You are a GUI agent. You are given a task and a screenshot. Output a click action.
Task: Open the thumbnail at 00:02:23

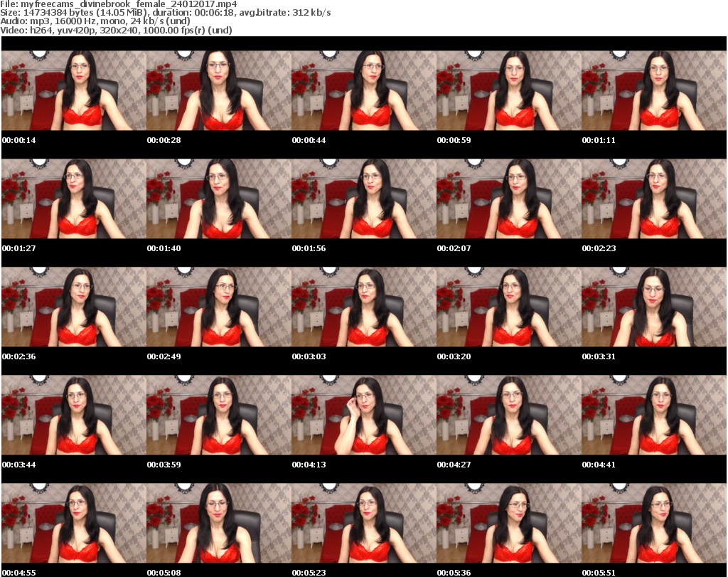click(x=654, y=198)
